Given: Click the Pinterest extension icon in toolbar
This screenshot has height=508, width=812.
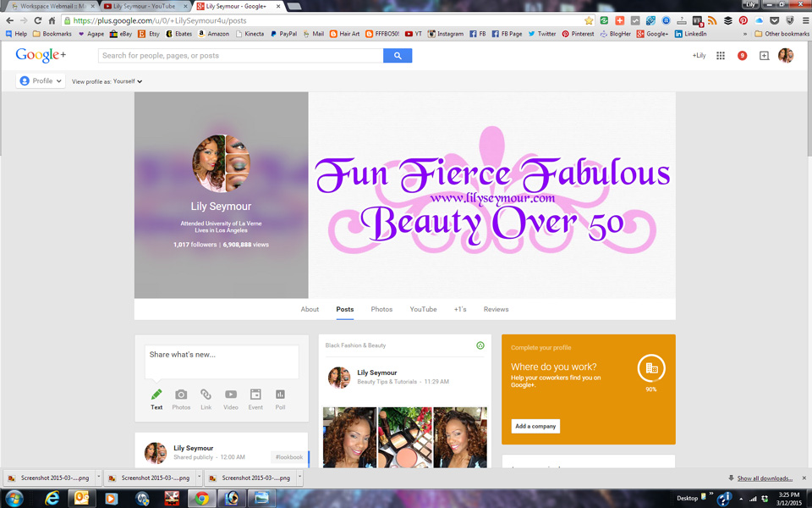Looking at the screenshot, I should [x=743, y=20].
